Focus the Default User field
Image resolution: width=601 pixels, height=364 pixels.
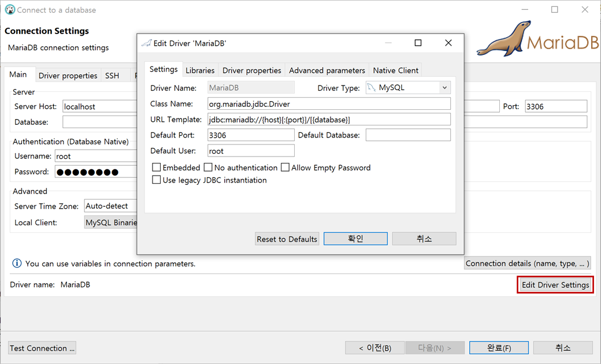point(251,151)
